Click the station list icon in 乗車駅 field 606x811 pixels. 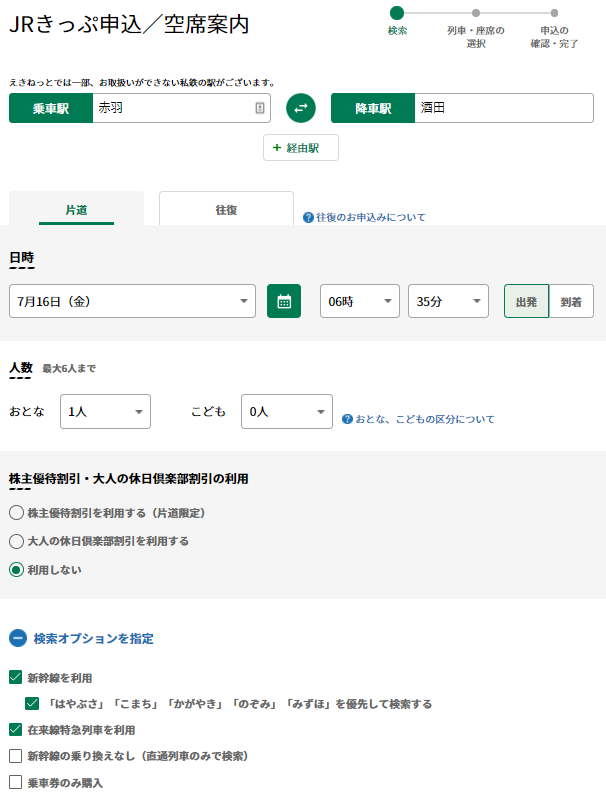tap(260, 108)
